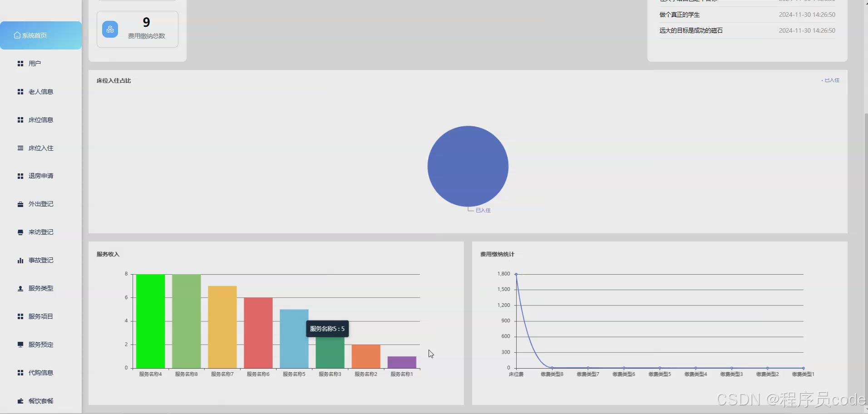Viewport: 868px width, 414px height.
Task: Toggle the 已入住 legend in pie chart
Action: pyautogui.click(x=830, y=80)
